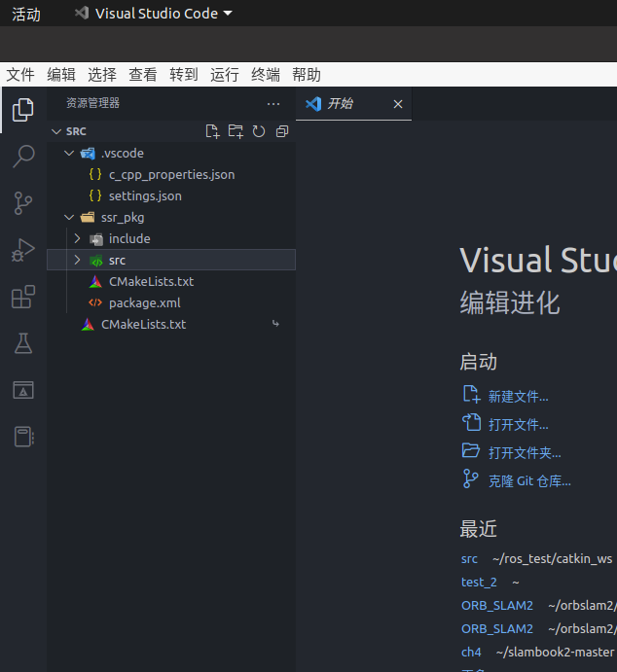Open the Testing flask icon
The width and height of the screenshot is (617, 672).
coord(23,343)
